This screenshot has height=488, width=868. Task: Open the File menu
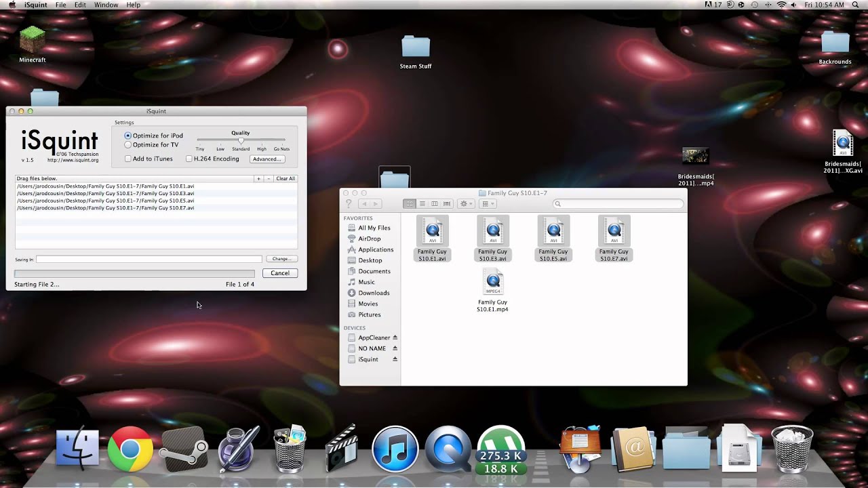click(x=61, y=5)
